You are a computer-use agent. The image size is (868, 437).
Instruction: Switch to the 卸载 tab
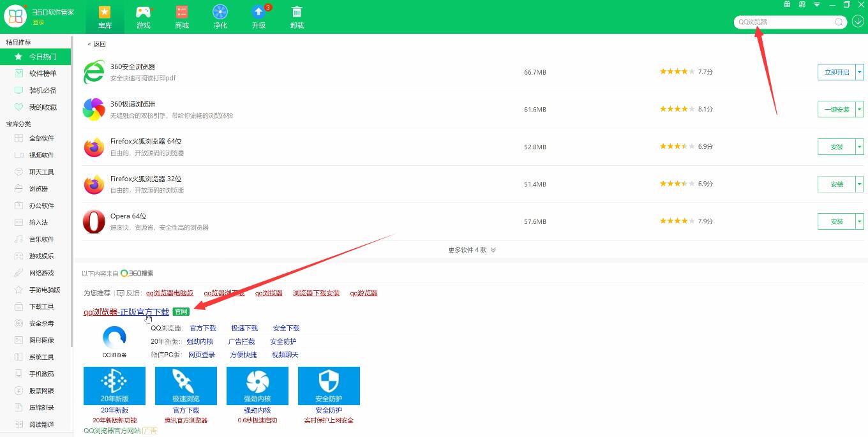tap(297, 17)
